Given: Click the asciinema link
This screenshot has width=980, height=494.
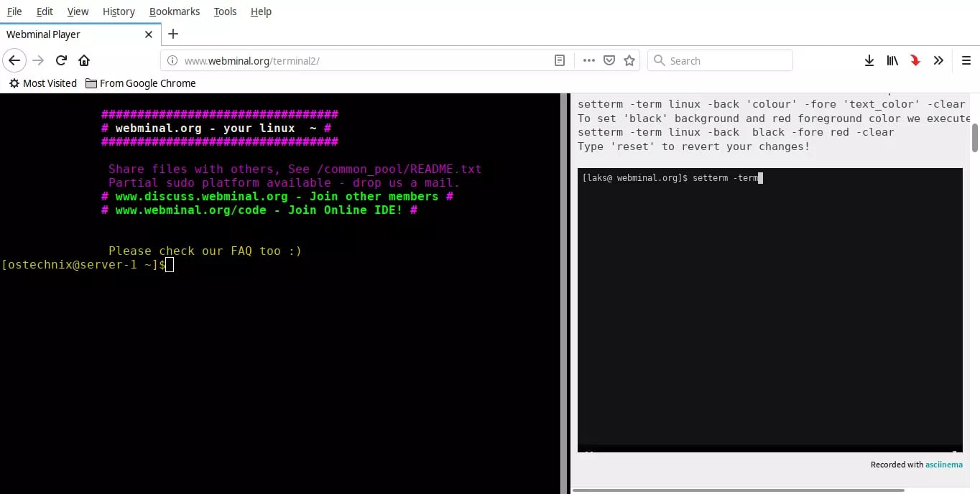Looking at the screenshot, I should [x=943, y=465].
